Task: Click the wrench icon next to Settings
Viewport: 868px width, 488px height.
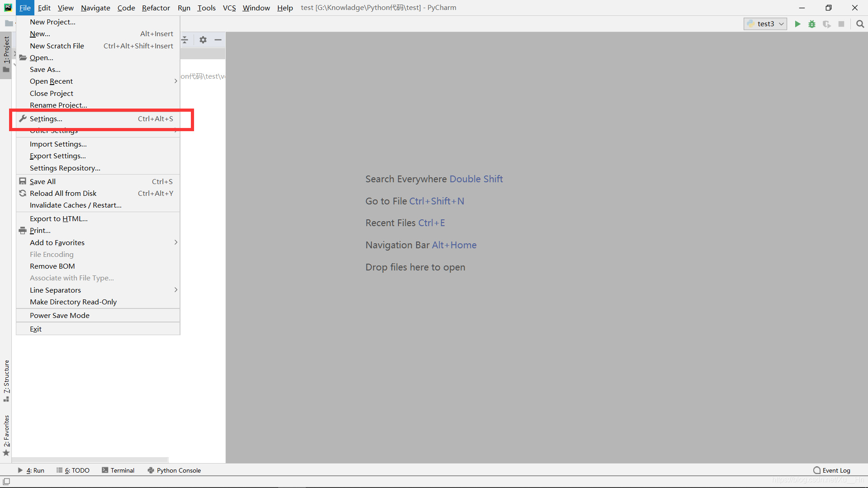Action: pyautogui.click(x=23, y=118)
